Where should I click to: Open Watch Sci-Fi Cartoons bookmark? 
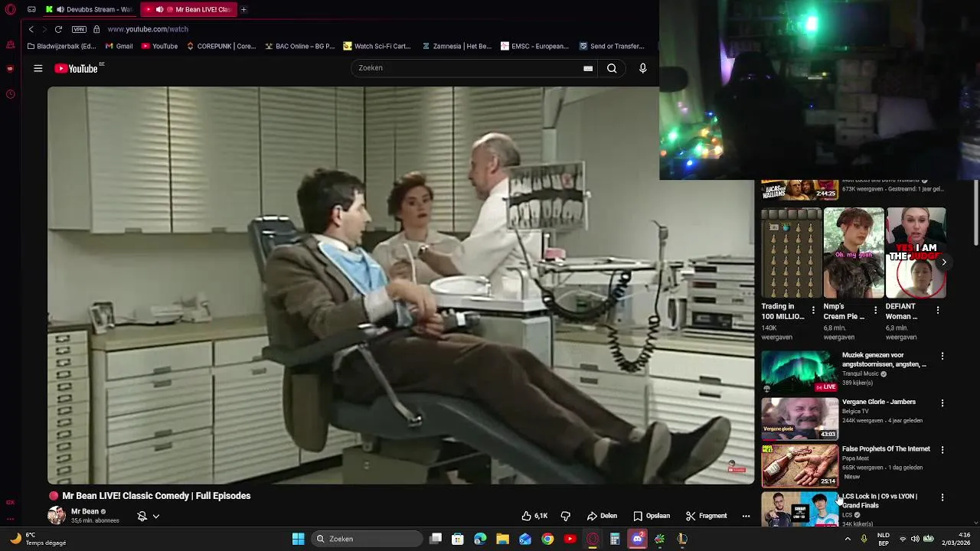[x=377, y=46]
